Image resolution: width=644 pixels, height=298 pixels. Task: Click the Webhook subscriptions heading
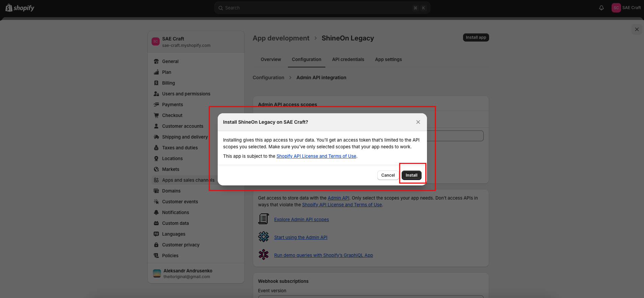(283, 281)
